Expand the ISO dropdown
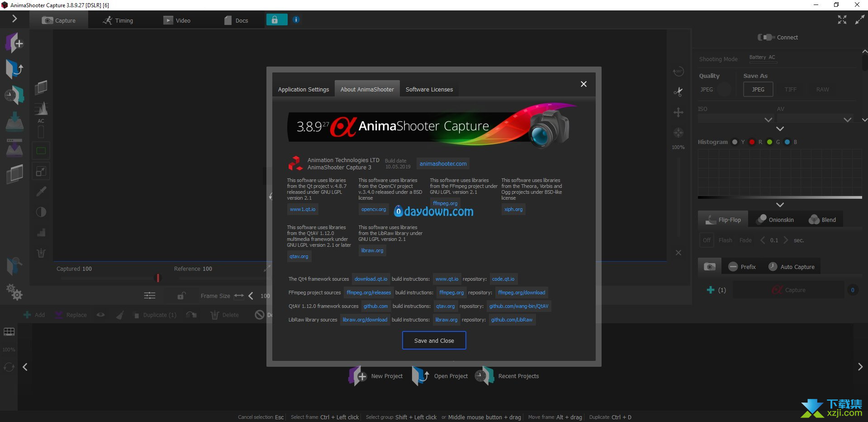The width and height of the screenshot is (868, 422). click(768, 120)
